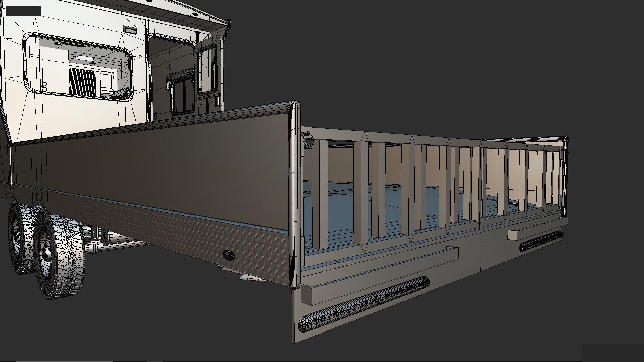Select the round side marker light on checker plate
Screen dimensions: 644x362
[229, 255]
